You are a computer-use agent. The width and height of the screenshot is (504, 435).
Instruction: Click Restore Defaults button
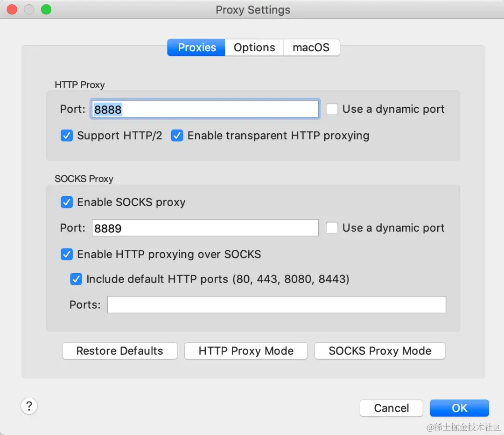(x=119, y=351)
